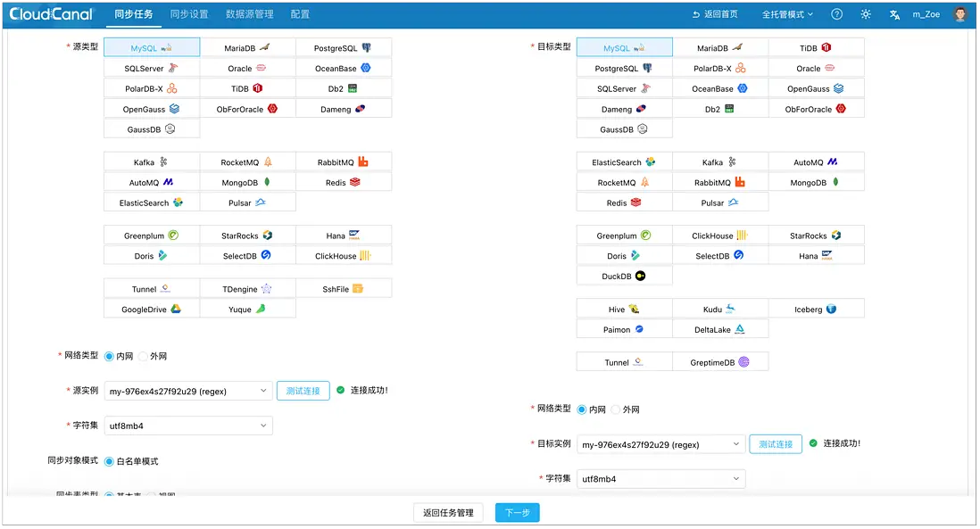This screenshot has height=529, width=980.
Task: Select PostgreSQL as source type
Action: (x=343, y=47)
